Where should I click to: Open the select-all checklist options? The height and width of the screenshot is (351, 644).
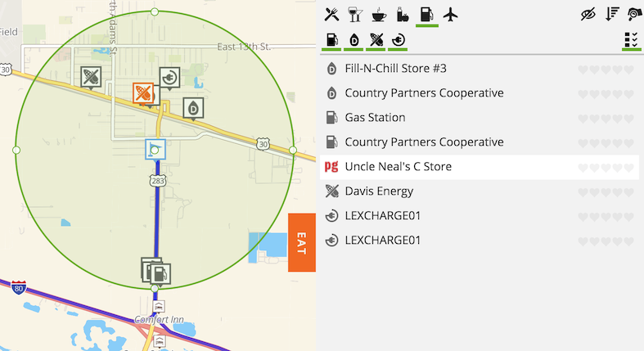click(631, 39)
